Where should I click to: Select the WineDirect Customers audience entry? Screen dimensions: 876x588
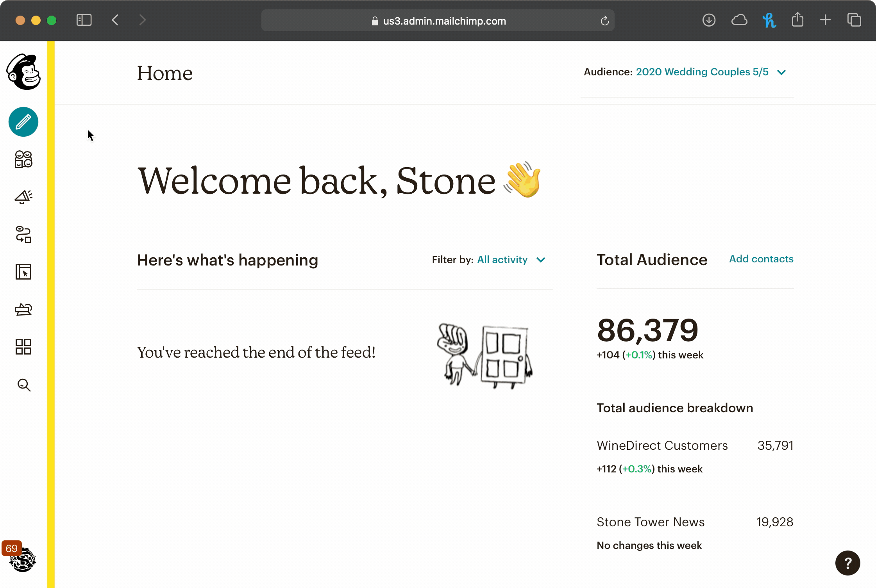click(x=662, y=445)
